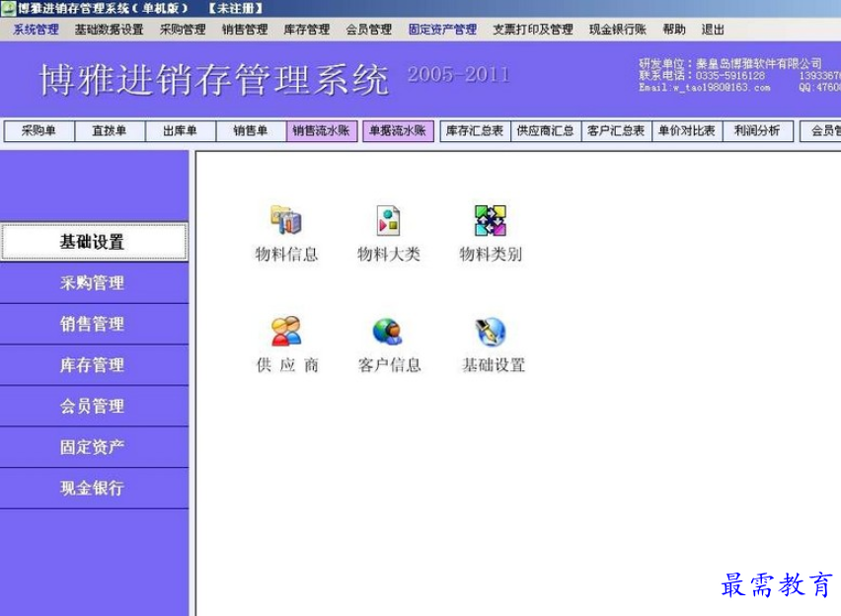Click the 物料大类 text label
Screen dimensions: 841x616
coord(388,254)
